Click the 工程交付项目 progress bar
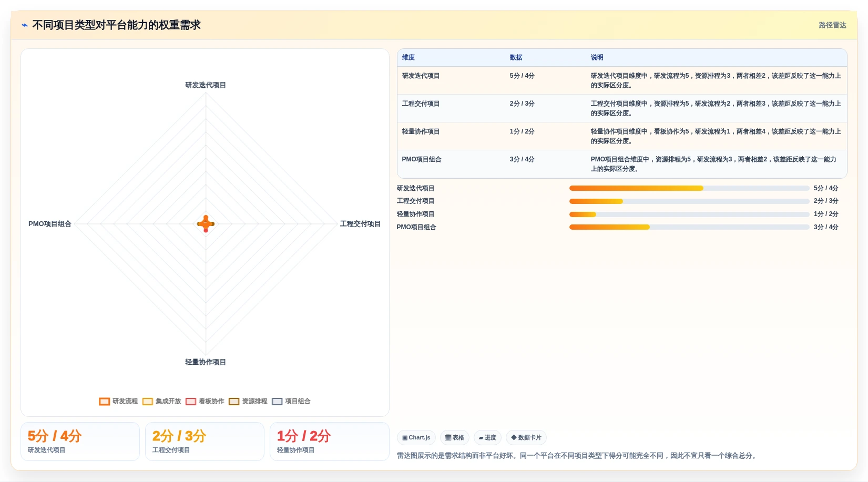Viewport: 868px width, 482px height. tap(689, 201)
